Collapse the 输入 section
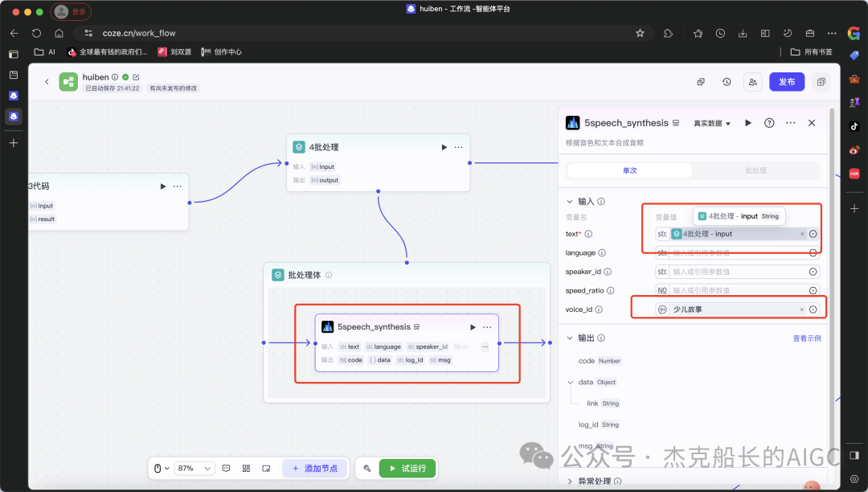The width and height of the screenshot is (868, 492). tap(570, 202)
